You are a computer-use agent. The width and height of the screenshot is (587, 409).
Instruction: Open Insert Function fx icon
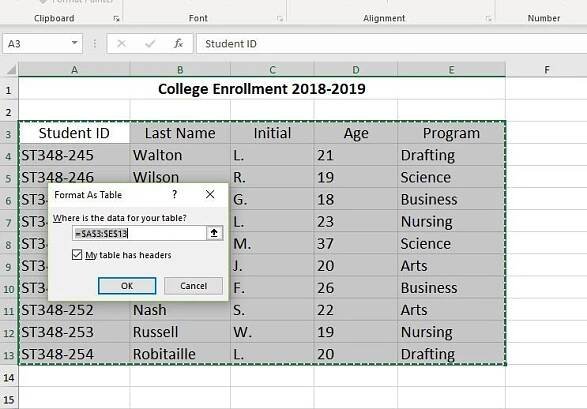click(178, 44)
